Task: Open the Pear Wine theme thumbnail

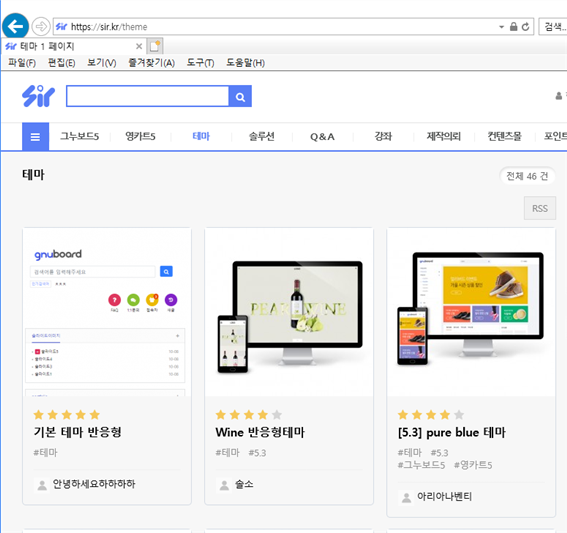Action: (289, 312)
